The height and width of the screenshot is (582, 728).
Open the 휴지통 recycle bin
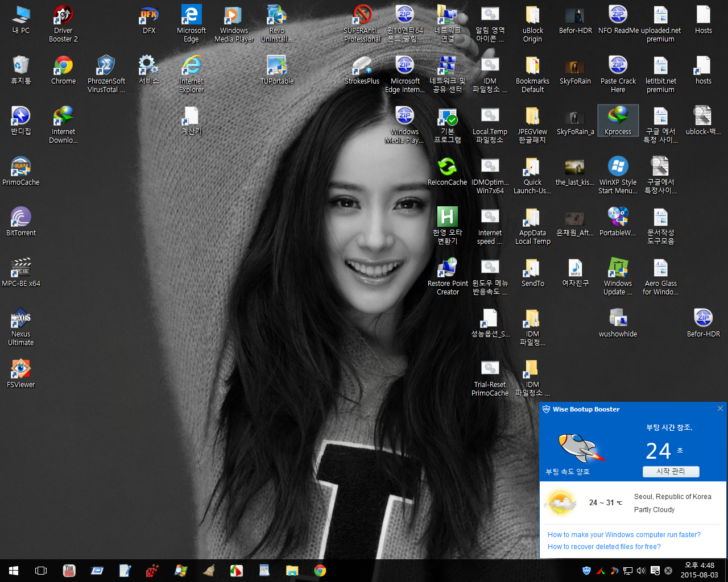click(x=21, y=70)
